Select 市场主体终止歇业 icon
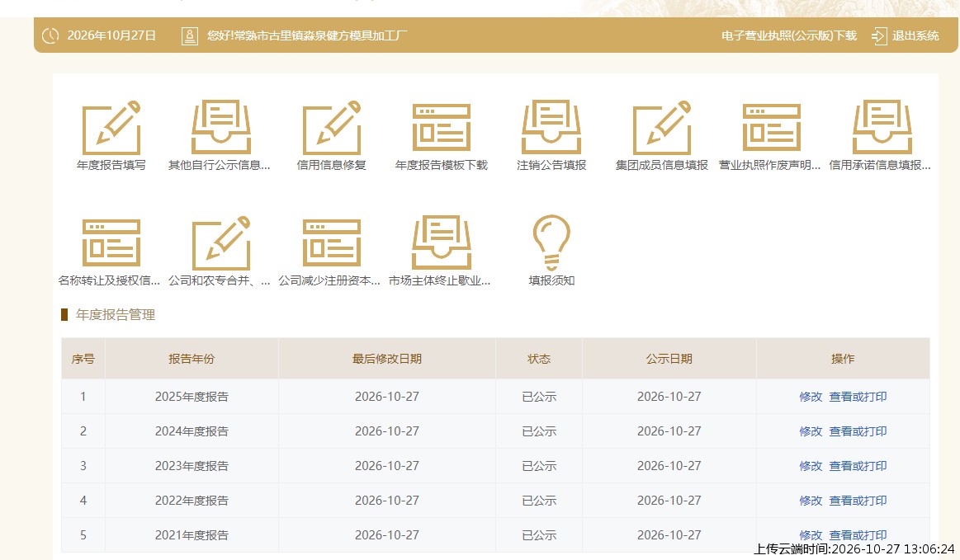960x560 pixels. [x=442, y=242]
